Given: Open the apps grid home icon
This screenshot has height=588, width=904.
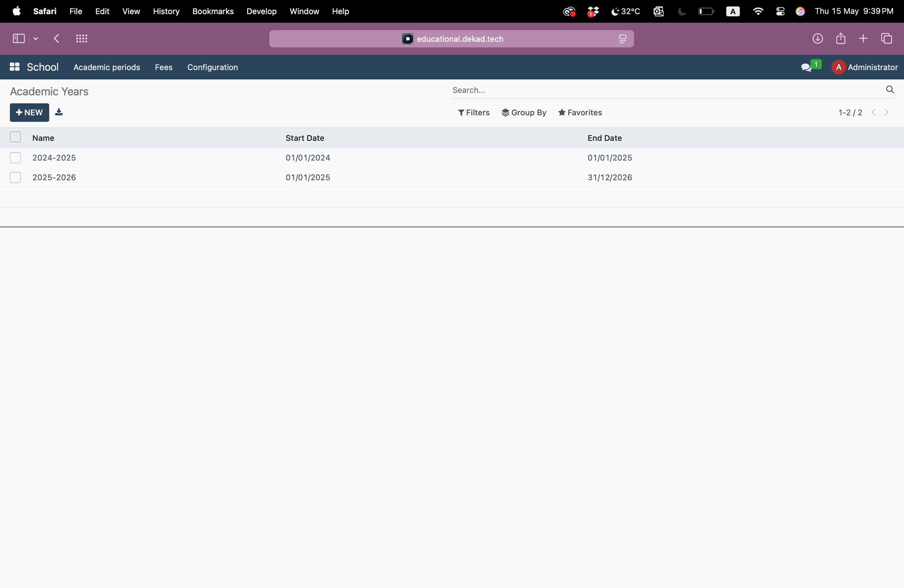Looking at the screenshot, I should tap(15, 67).
